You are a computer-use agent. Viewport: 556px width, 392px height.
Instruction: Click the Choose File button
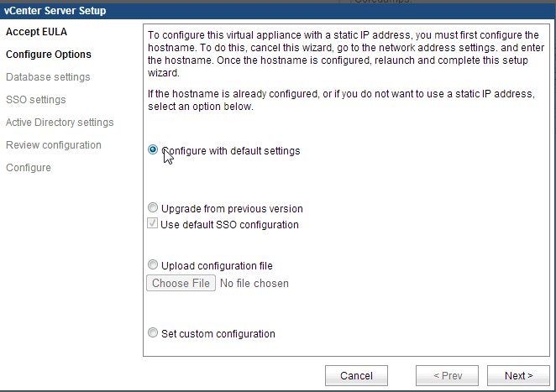click(x=181, y=284)
